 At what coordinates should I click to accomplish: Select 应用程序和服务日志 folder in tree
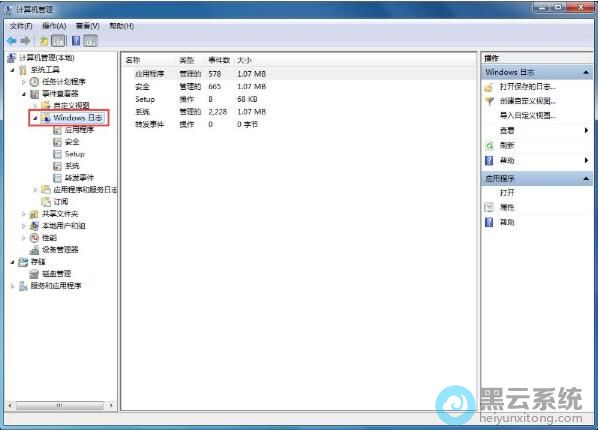[85, 190]
